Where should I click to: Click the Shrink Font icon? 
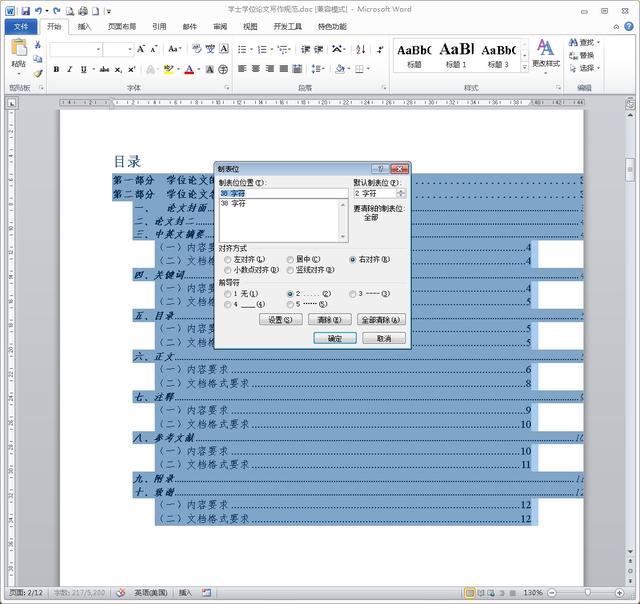pos(154,49)
